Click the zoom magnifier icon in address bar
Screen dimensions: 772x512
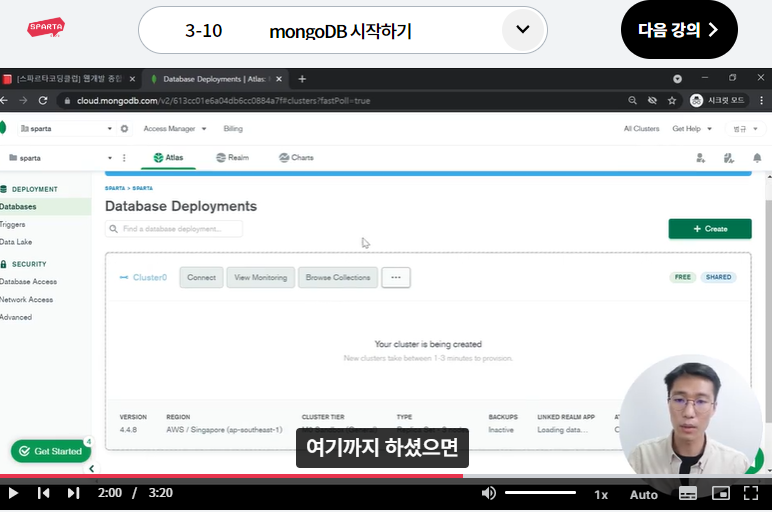coord(633,100)
